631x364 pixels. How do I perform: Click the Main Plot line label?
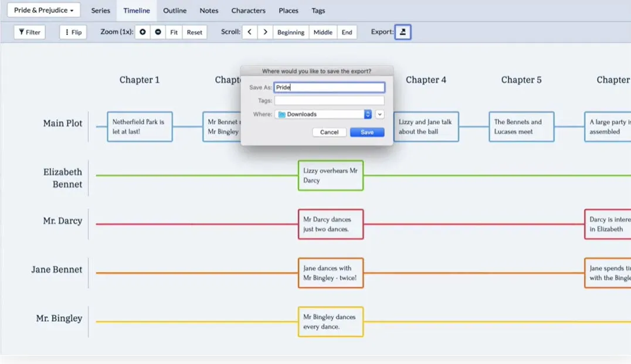63,123
